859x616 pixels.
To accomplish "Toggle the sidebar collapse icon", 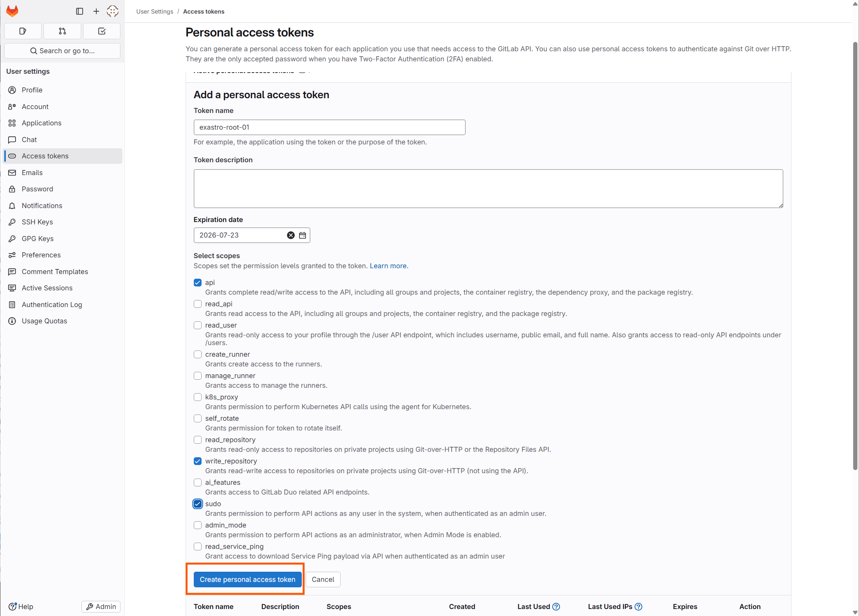I will (x=80, y=11).
